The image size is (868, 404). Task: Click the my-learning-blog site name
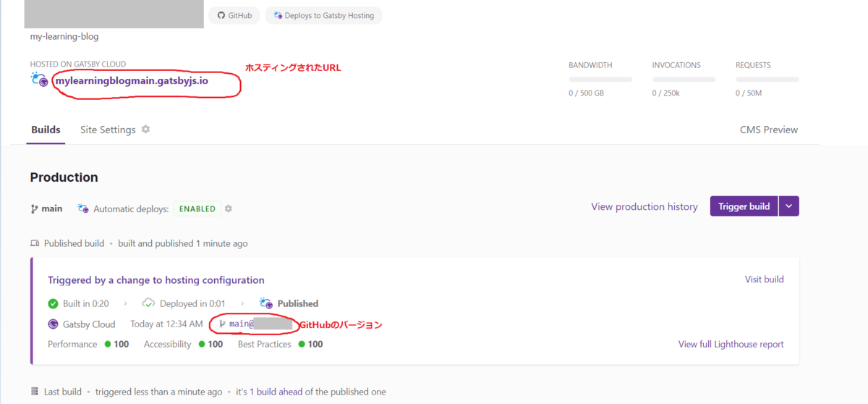coord(64,36)
